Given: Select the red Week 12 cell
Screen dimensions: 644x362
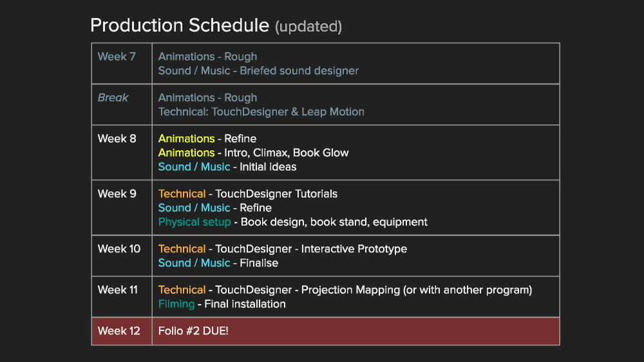Looking at the screenshot, I should (x=122, y=331).
